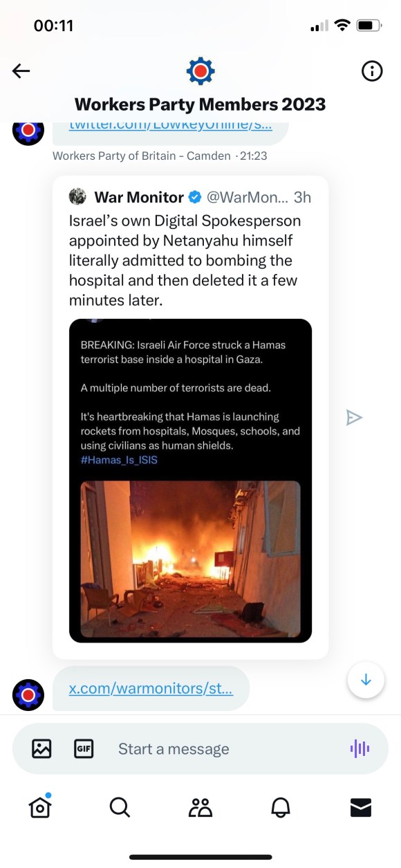
Task: Open the image attachment picker icon
Action: tap(41, 748)
